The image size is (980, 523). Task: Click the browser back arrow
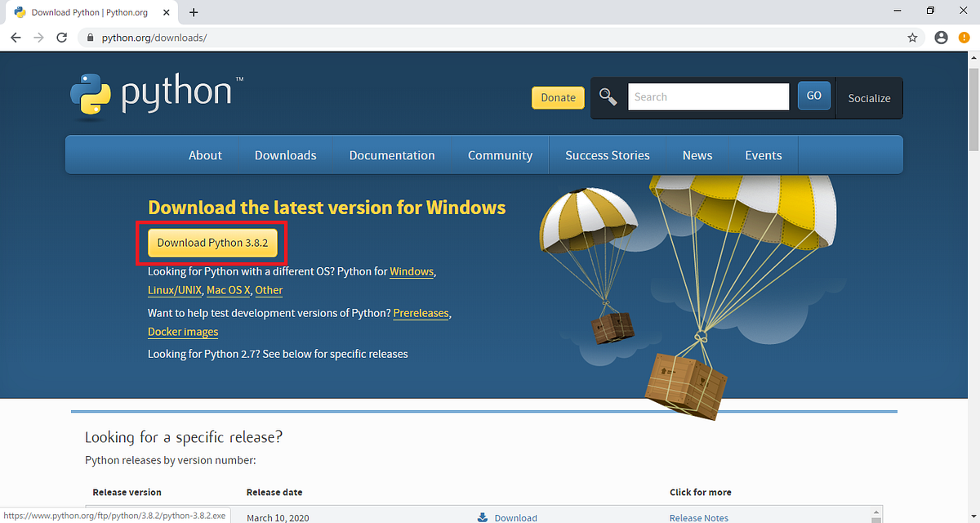coord(16,37)
